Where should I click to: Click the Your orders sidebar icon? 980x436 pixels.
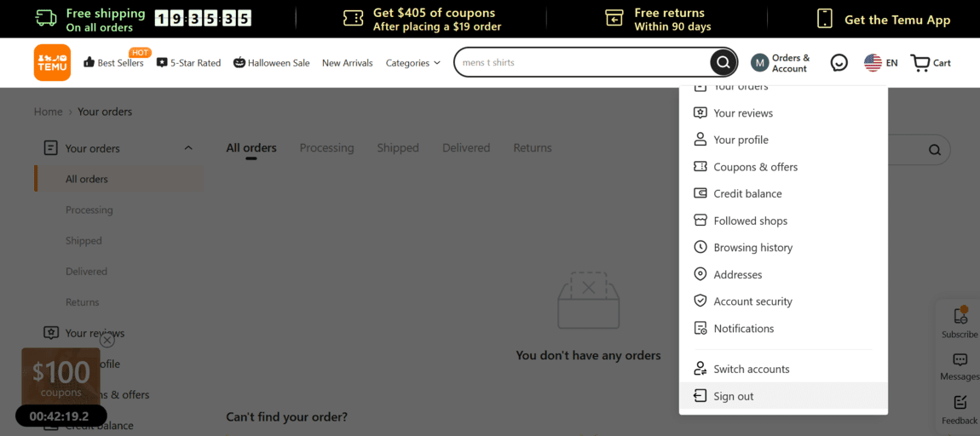tap(50, 148)
